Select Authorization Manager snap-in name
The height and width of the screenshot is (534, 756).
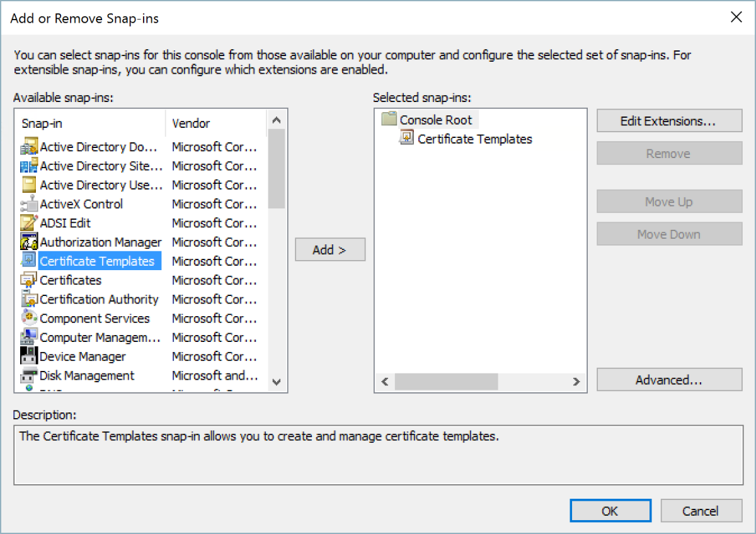[101, 242]
